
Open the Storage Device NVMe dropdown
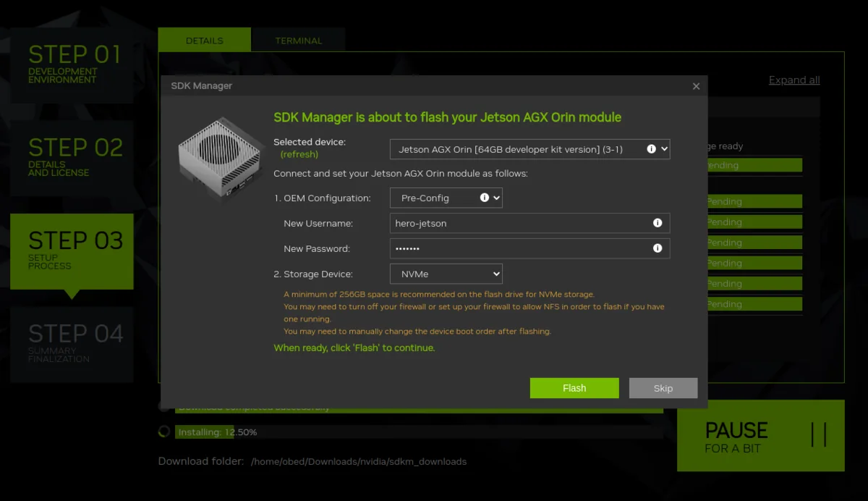(446, 274)
